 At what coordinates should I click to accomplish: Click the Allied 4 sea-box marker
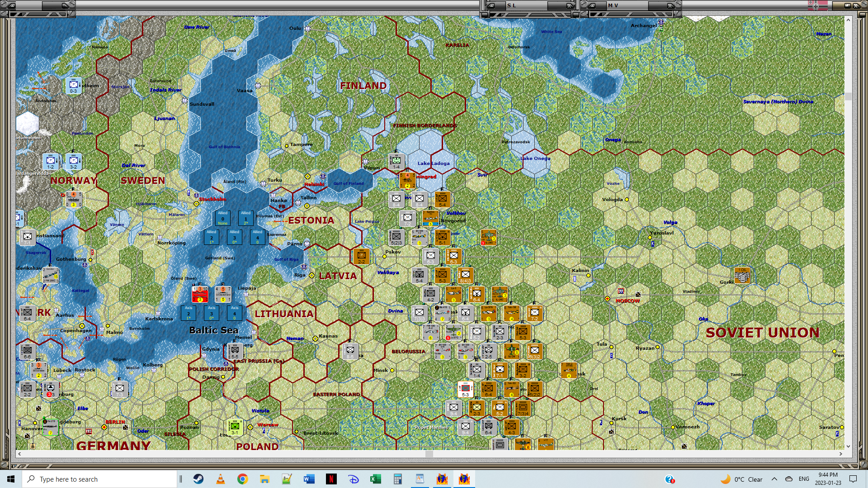pos(258,237)
